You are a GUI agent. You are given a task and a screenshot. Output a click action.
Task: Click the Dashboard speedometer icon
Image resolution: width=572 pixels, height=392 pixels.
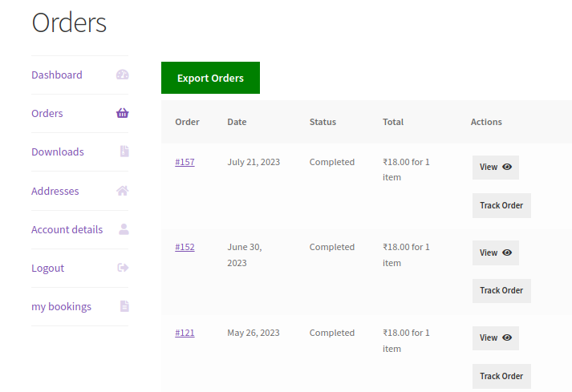pos(122,75)
